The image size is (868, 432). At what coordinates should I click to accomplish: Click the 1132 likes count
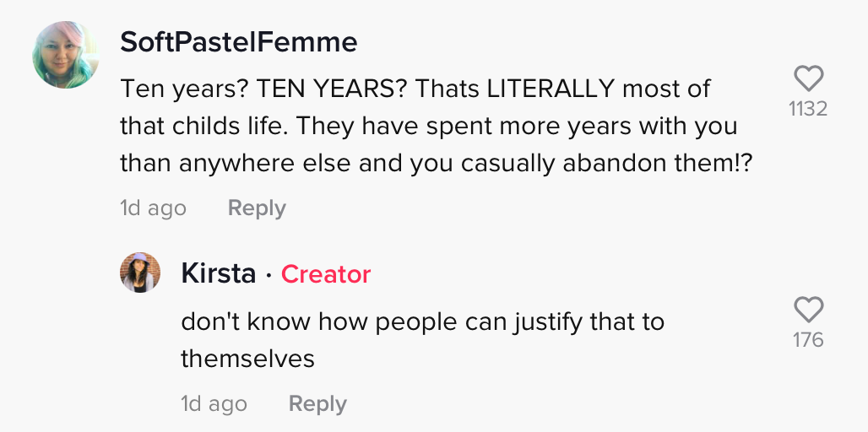point(808,109)
